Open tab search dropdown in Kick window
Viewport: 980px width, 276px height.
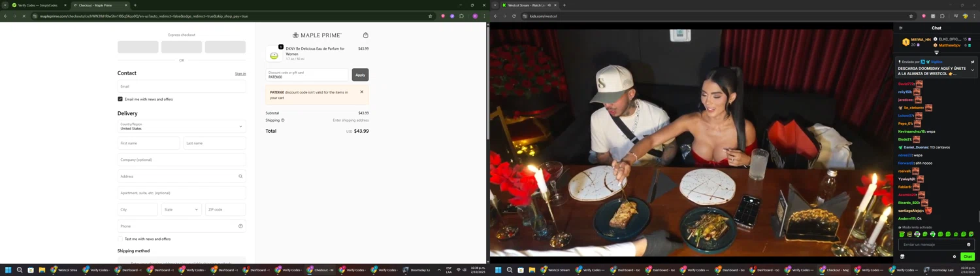point(495,5)
